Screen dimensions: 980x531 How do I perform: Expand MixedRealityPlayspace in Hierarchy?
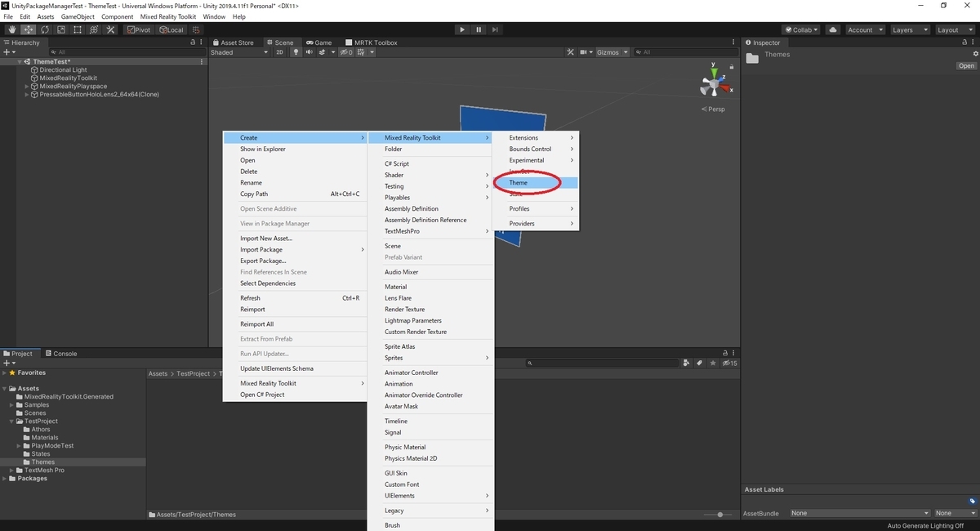pos(27,87)
